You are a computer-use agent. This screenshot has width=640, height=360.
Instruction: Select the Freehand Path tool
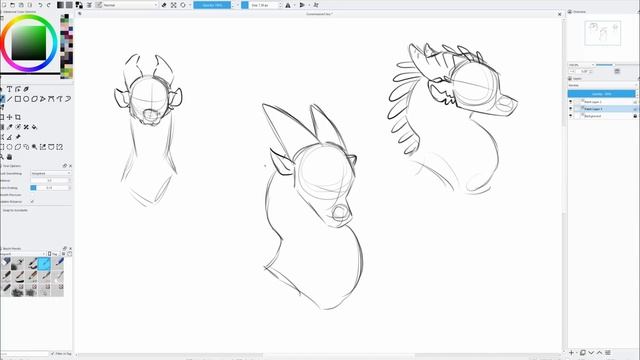pos(59,99)
